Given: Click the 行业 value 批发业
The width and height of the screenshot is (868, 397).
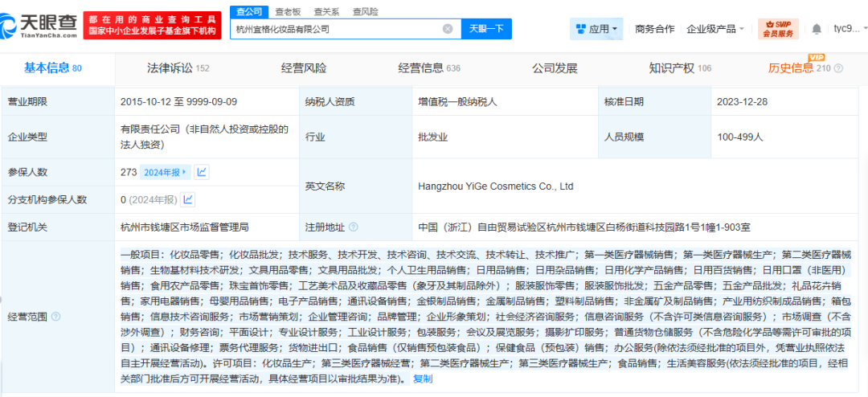Looking at the screenshot, I should (x=432, y=137).
